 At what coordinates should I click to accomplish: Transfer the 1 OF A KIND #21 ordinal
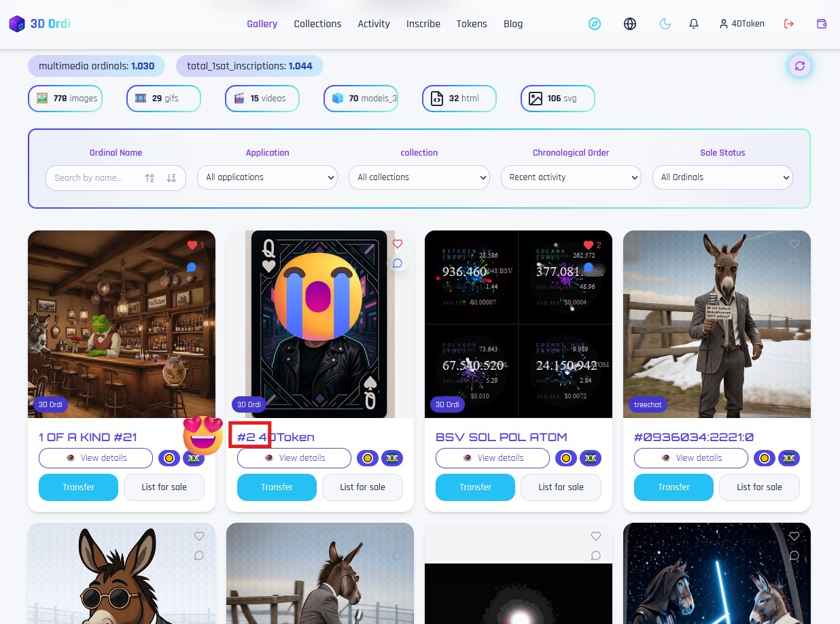(x=79, y=487)
